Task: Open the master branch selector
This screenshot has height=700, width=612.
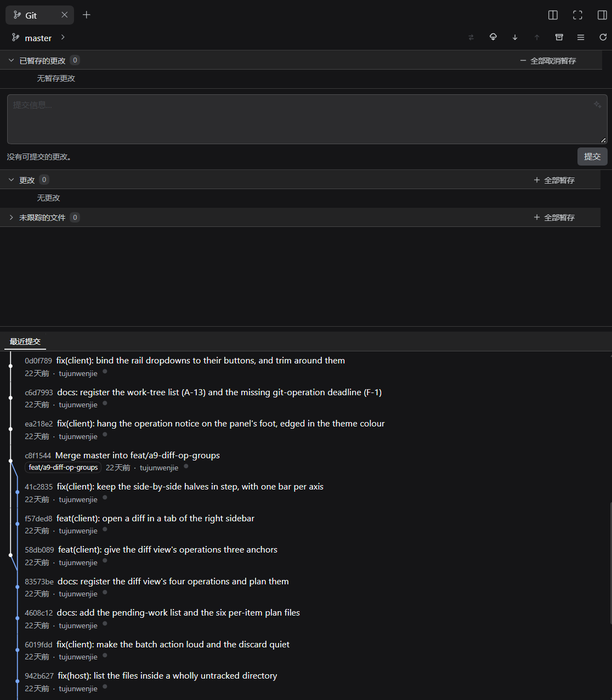Action: [38, 38]
